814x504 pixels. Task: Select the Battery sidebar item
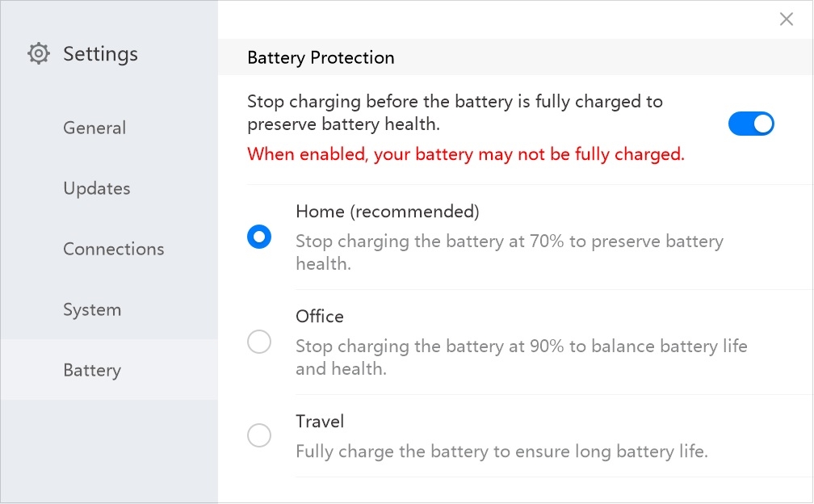coord(109,370)
